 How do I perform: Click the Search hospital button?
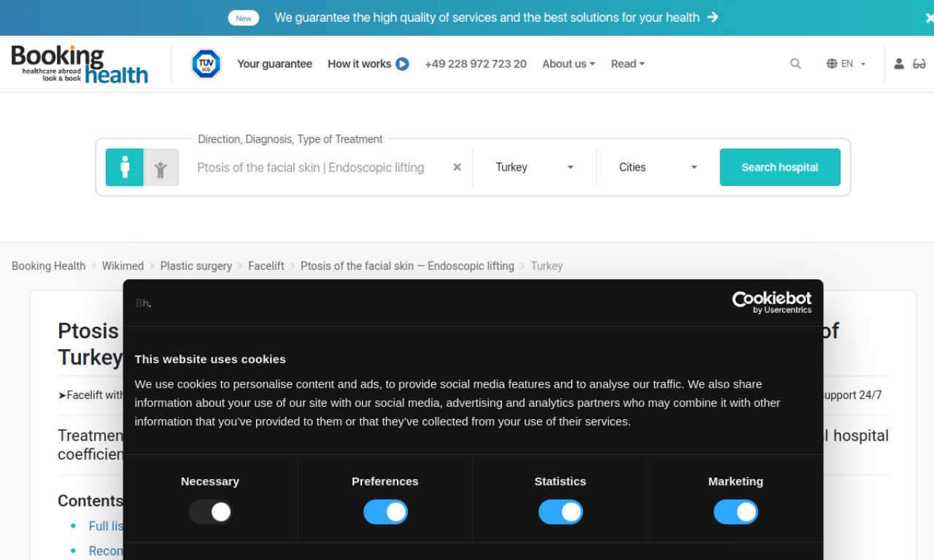[x=780, y=167]
